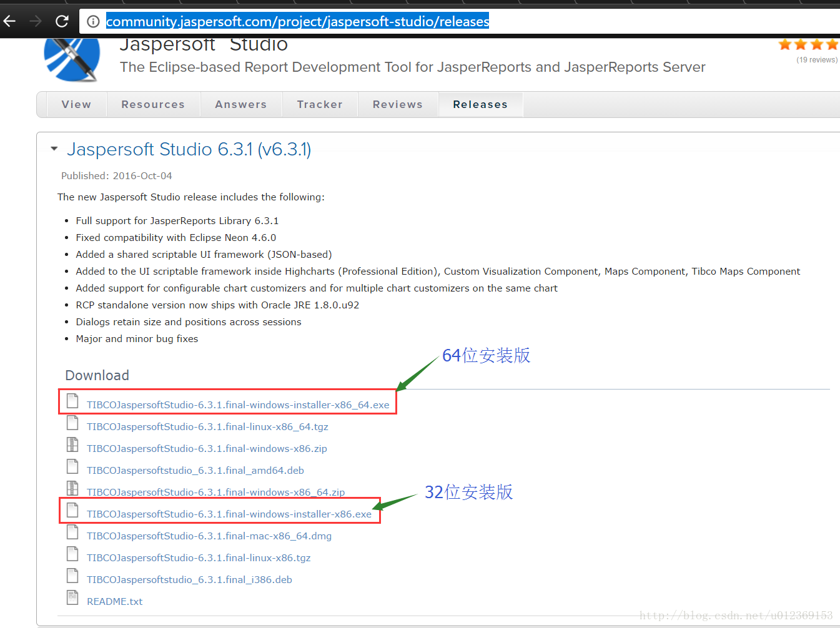Click file icon beside linux-x86.tgz
The width and height of the screenshot is (840, 628).
coord(72,554)
